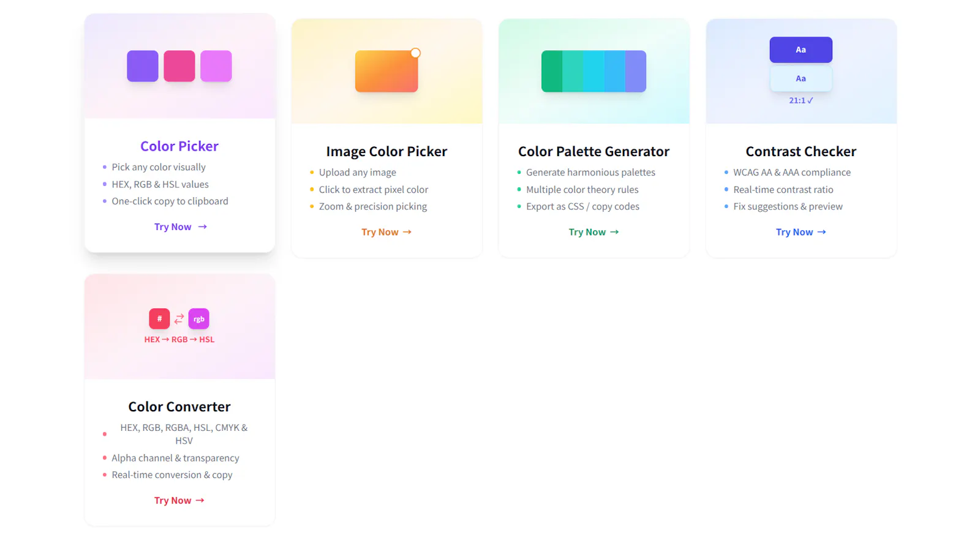This screenshot has height=541, width=980.
Task: Click 'Real-time contrast ratio' text
Action: [783, 190]
